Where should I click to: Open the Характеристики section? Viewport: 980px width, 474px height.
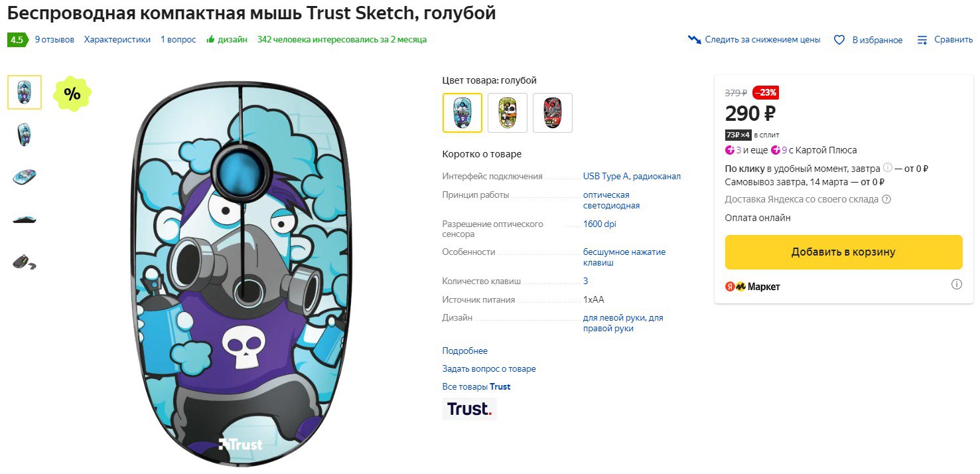pyautogui.click(x=117, y=40)
